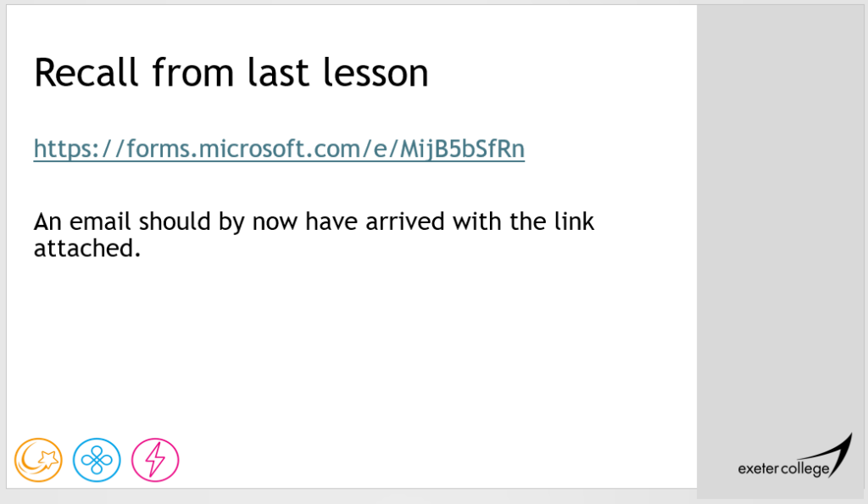Click the word 'email' in the body text
Image resolution: width=868 pixels, height=504 pixels.
click(x=100, y=222)
